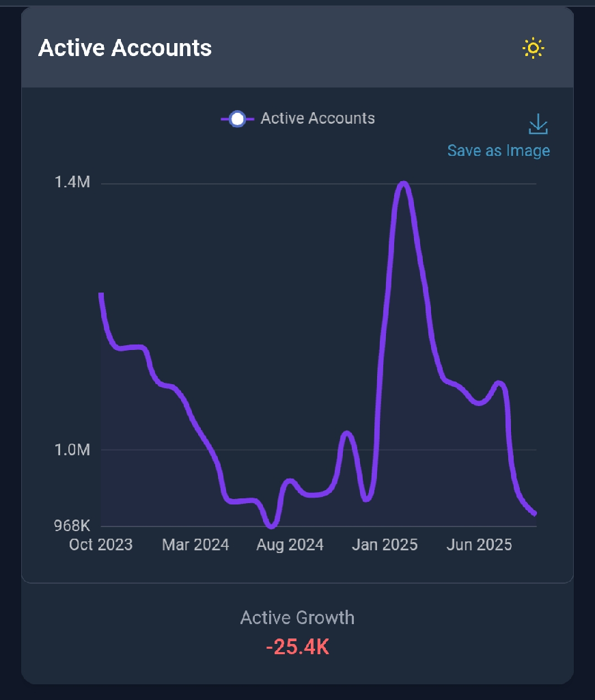Click the line's lowest dip before Aug 2024

coord(271,526)
